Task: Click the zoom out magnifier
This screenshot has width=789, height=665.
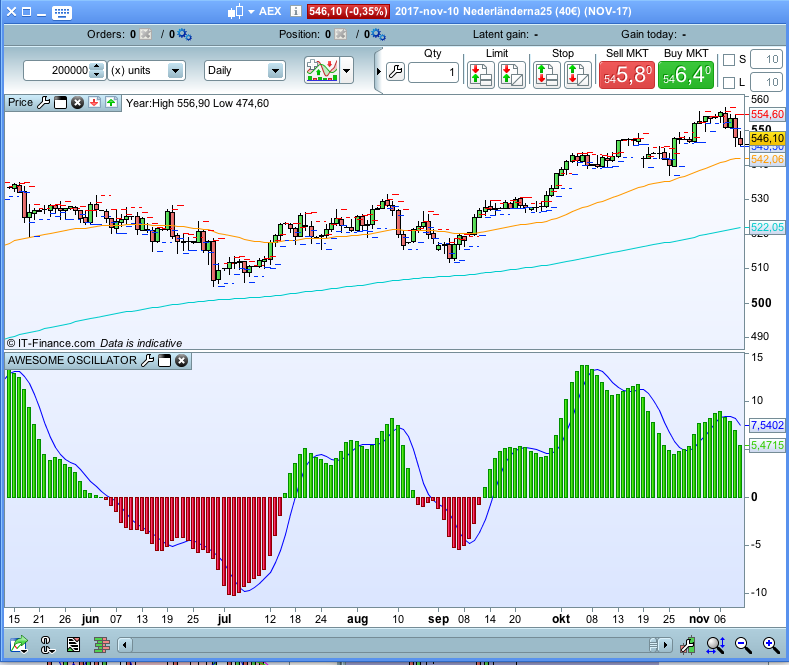Action: coord(743,645)
